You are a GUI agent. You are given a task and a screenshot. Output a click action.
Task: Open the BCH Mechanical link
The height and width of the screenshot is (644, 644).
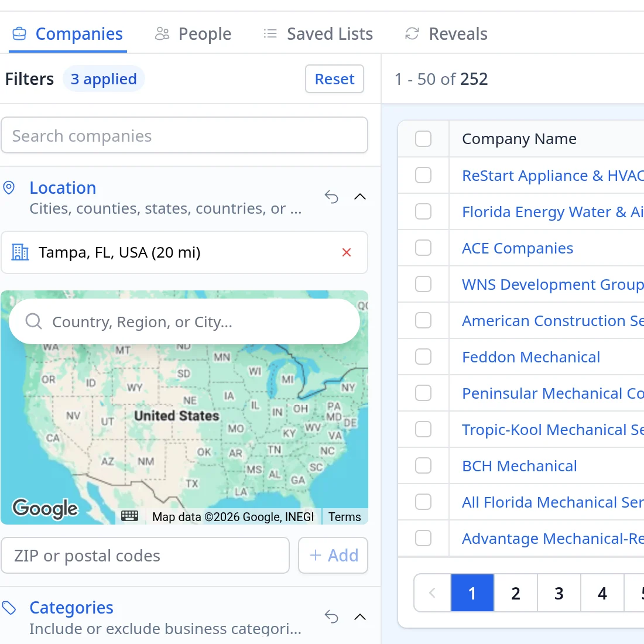tap(519, 466)
